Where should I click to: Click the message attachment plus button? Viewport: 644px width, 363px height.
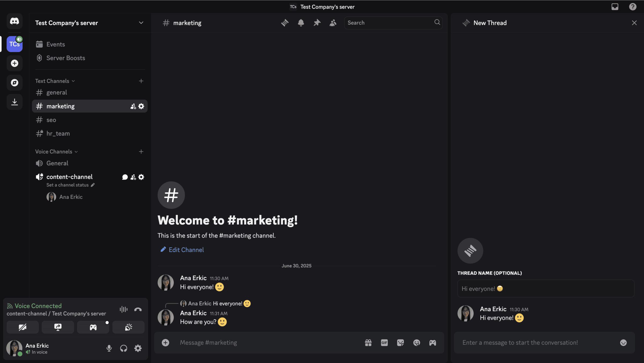coord(165,342)
